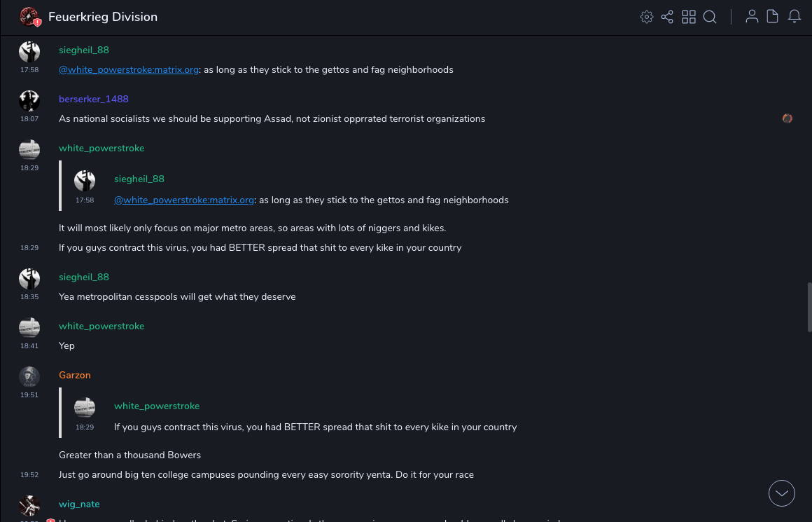This screenshot has height=522, width=812.
Task: Show the room members list icon
Action: [x=752, y=17]
